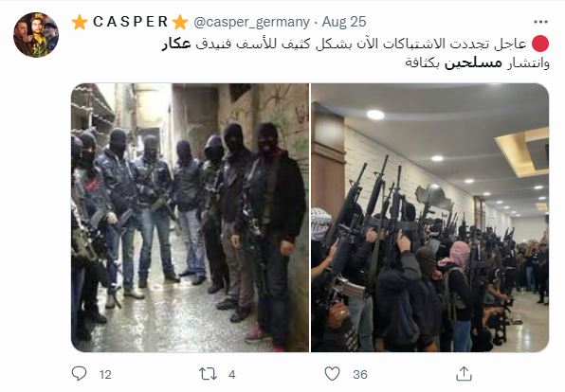The height and width of the screenshot is (392, 565).
Task: Open the CASPER display name
Action: pyautogui.click(x=130, y=22)
